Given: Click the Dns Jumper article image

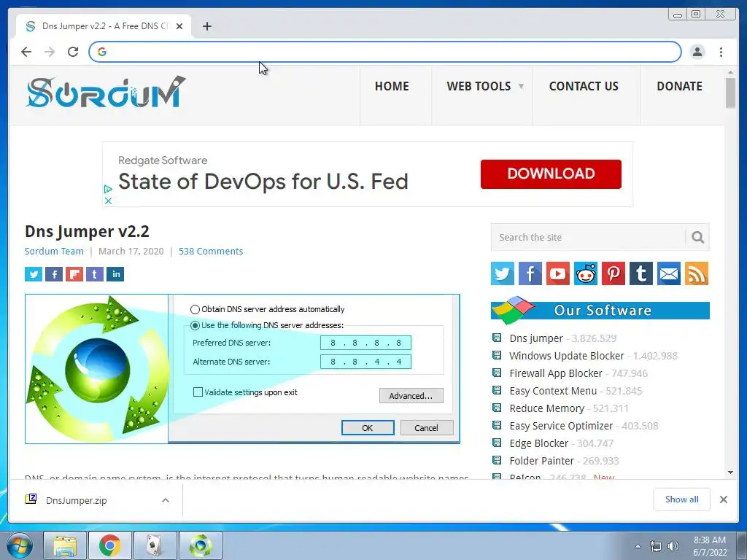Looking at the screenshot, I should click(x=242, y=368).
